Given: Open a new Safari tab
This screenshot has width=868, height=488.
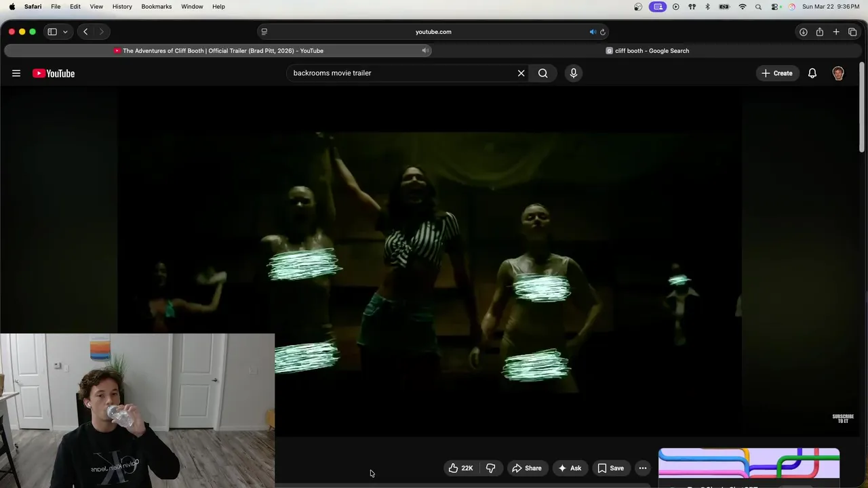Looking at the screenshot, I should [836, 32].
